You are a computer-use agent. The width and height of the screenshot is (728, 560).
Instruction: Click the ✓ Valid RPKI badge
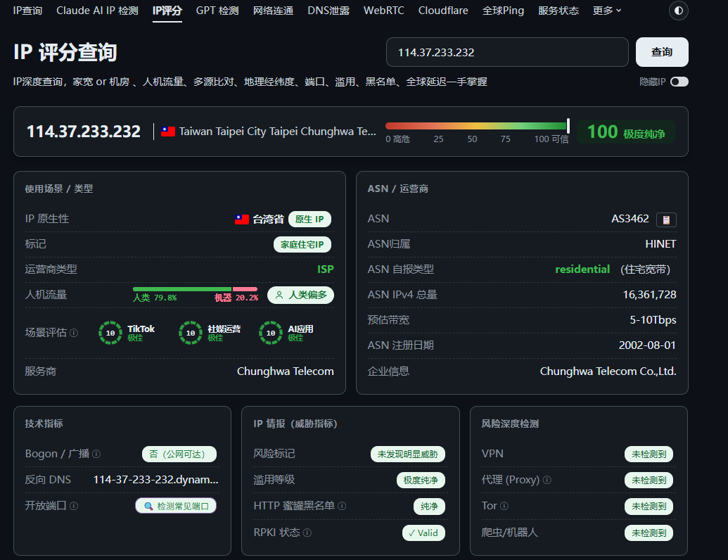423,533
